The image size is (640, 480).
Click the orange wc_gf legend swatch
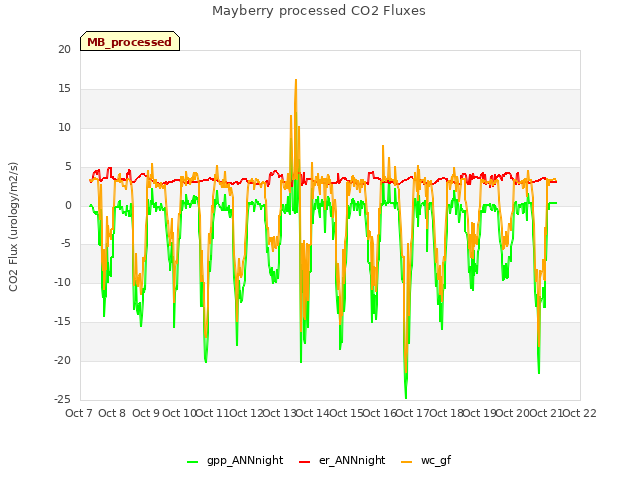(x=407, y=462)
